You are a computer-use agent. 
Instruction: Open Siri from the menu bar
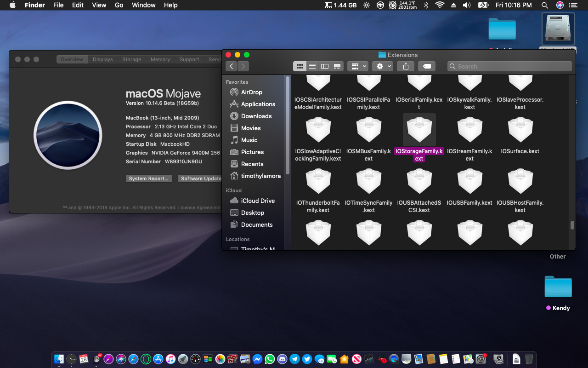[x=560, y=5]
